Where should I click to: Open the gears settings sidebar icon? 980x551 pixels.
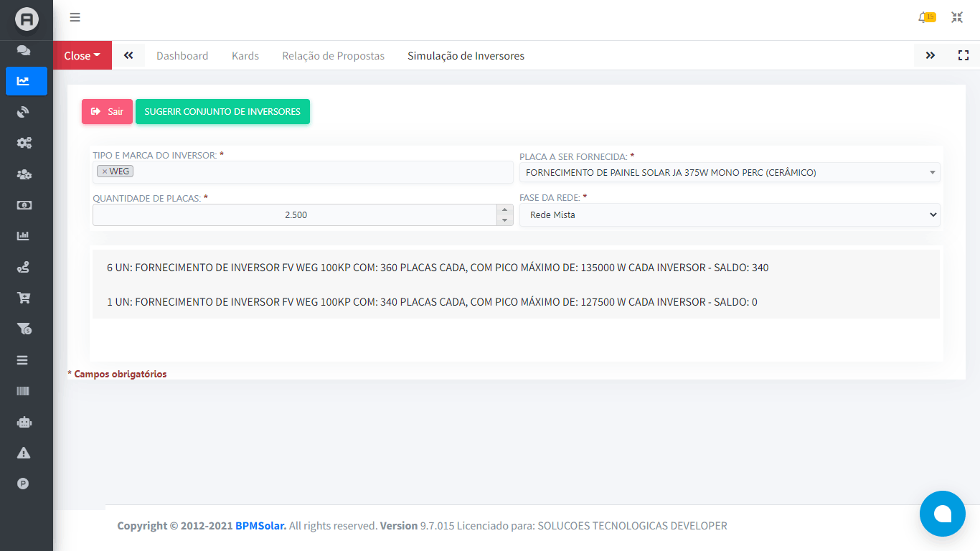(24, 143)
